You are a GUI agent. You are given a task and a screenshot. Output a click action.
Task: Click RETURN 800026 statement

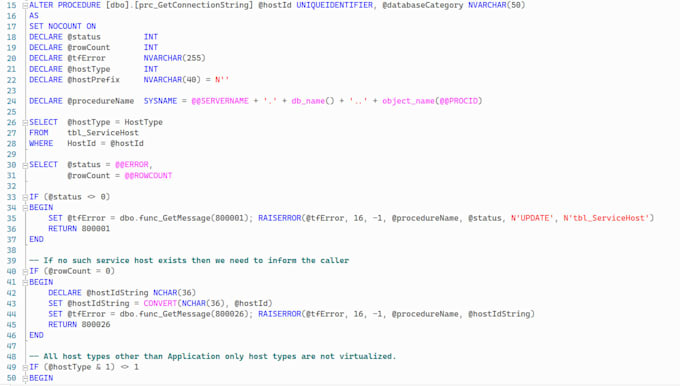79,325
